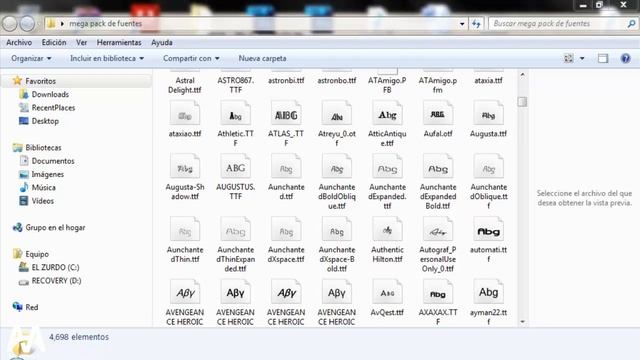
Task: Click the Back navigation button
Action: click(10, 24)
